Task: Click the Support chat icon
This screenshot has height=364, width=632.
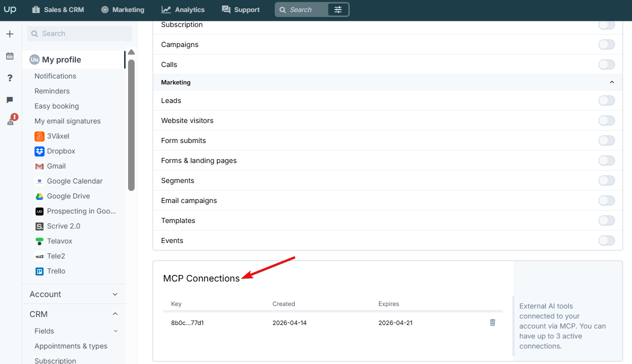Action: coord(226,9)
